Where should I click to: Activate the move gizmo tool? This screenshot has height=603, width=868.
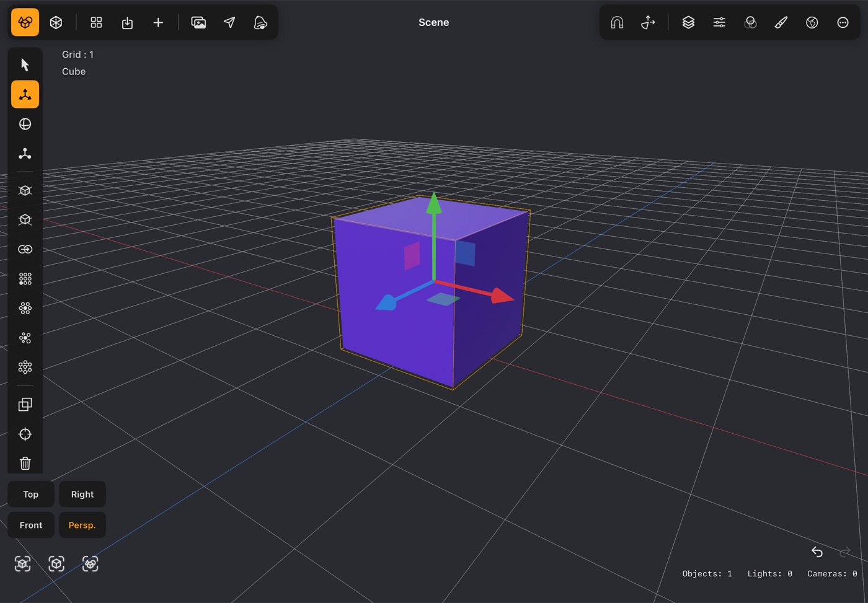[25, 94]
